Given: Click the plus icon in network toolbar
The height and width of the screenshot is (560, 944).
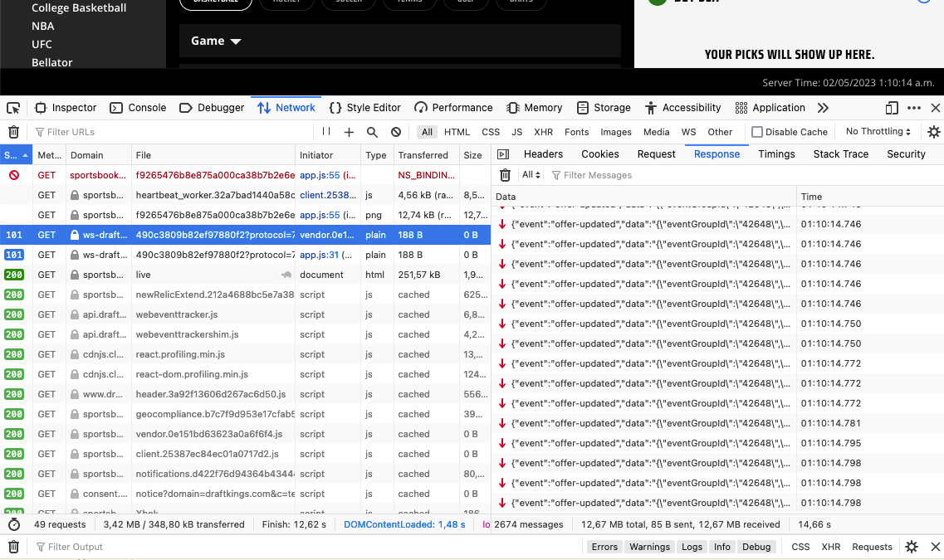Looking at the screenshot, I should click(x=350, y=132).
